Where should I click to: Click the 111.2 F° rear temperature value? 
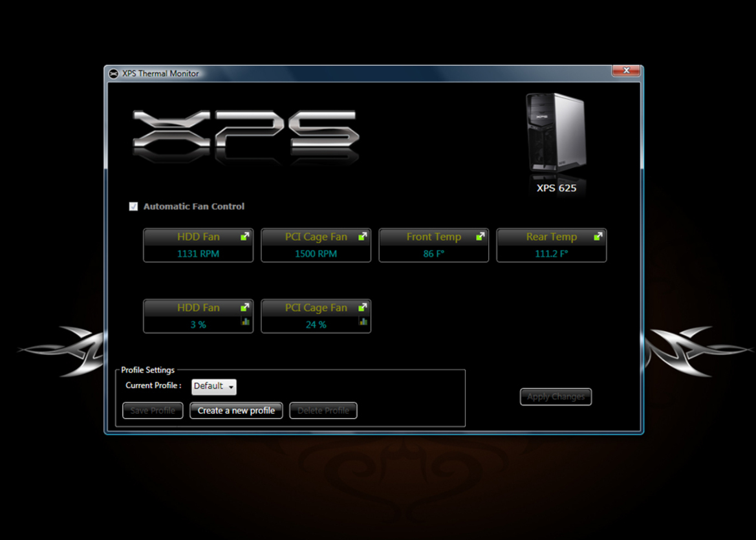[552, 254]
